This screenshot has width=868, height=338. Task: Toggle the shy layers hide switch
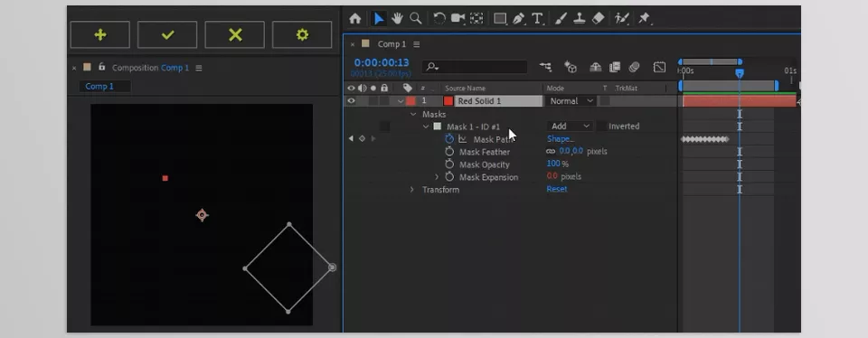click(x=596, y=67)
